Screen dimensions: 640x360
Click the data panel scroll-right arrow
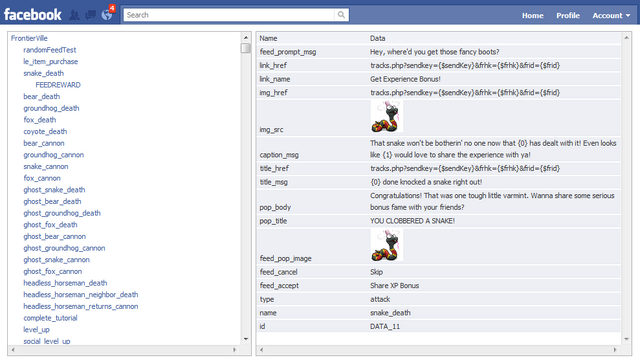click(x=615, y=350)
